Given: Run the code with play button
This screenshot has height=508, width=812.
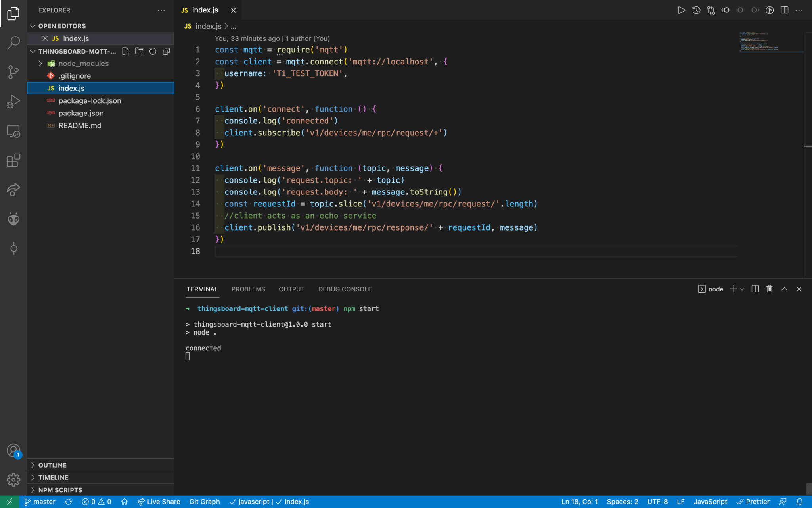Looking at the screenshot, I should tap(681, 10).
